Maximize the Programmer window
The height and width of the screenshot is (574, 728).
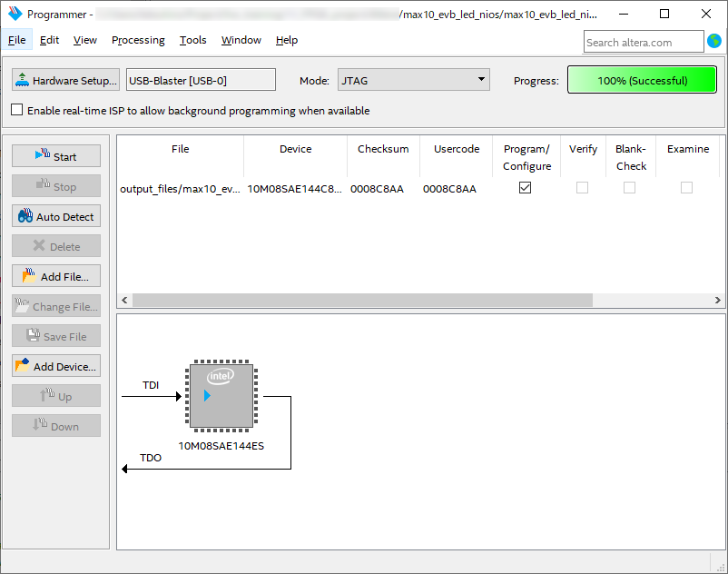(x=664, y=14)
